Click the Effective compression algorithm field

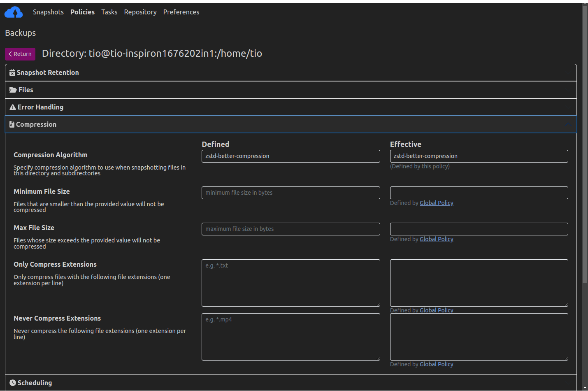pyautogui.click(x=479, y=156)
